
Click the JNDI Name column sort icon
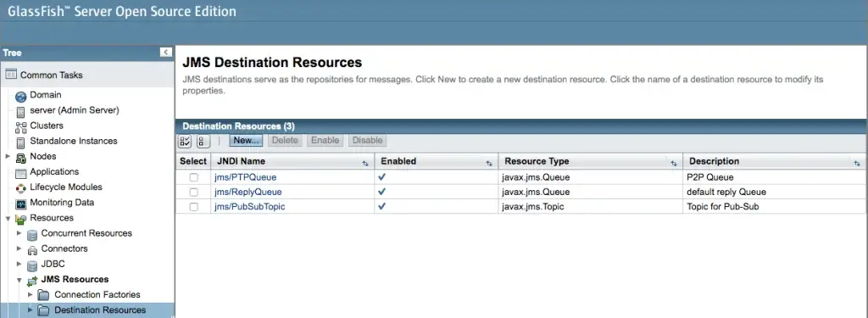tap(365, 163)
